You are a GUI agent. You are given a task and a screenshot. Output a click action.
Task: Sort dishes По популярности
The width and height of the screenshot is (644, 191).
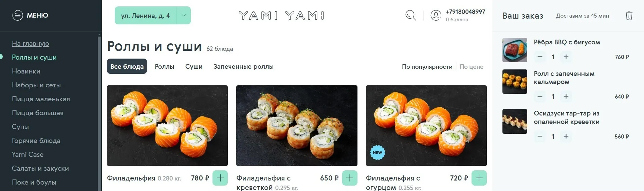(x=427, y=67)
